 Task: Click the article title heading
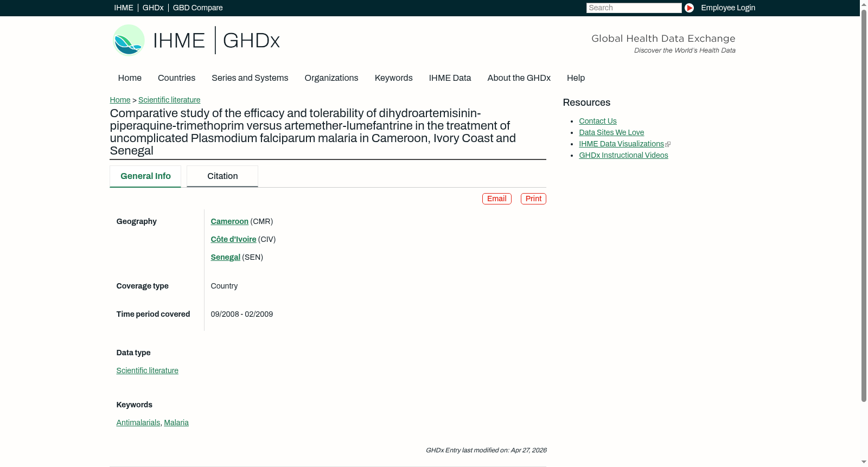313,132
